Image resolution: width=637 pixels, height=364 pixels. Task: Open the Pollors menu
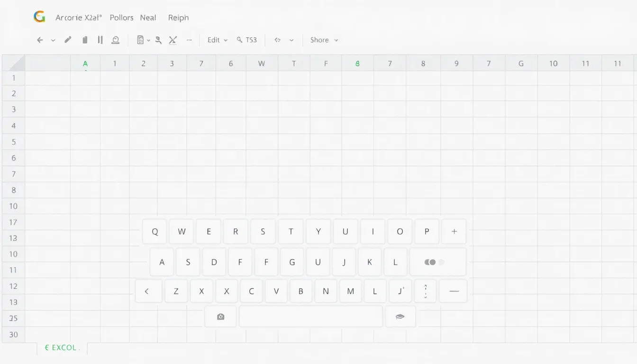coord(121,18)
